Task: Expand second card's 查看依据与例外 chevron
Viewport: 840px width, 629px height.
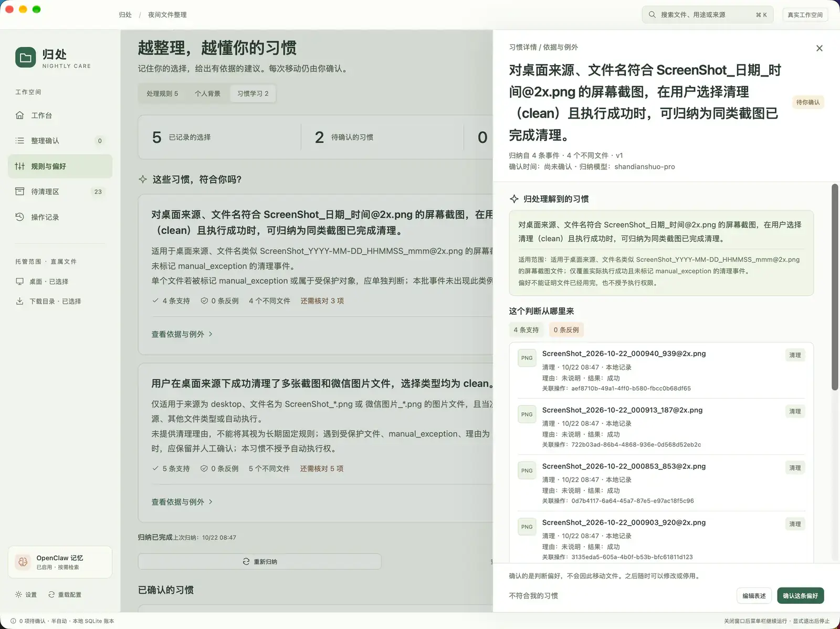Action: (x=211, y=502)
